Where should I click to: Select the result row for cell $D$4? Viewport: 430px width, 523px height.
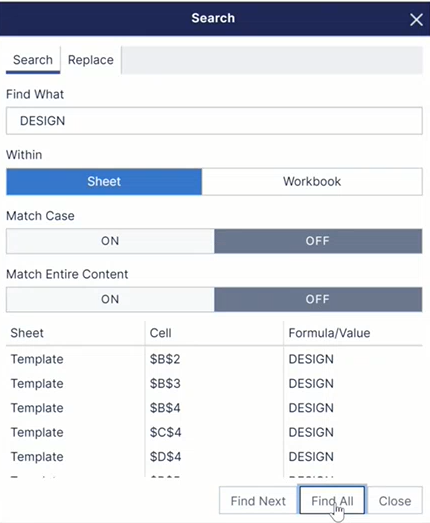(214, 457)
